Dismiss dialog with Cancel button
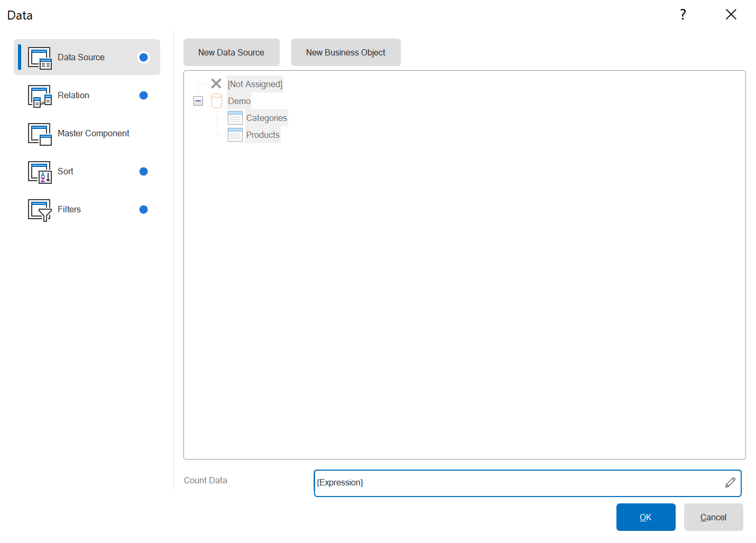This screenshot has width=756, height=543. pyautogui.click(x=713, y=517)
